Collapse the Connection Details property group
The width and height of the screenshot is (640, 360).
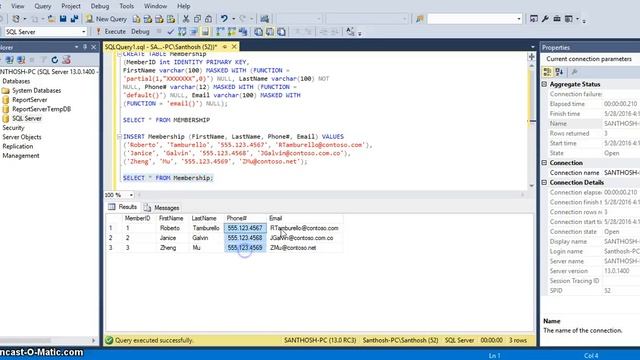coord(544,182)
